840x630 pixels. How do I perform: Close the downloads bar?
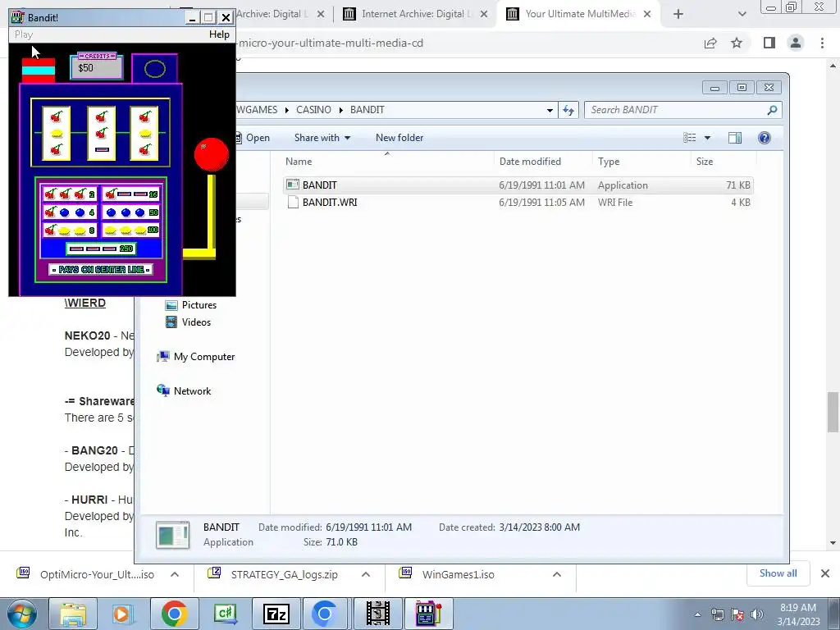825,573
